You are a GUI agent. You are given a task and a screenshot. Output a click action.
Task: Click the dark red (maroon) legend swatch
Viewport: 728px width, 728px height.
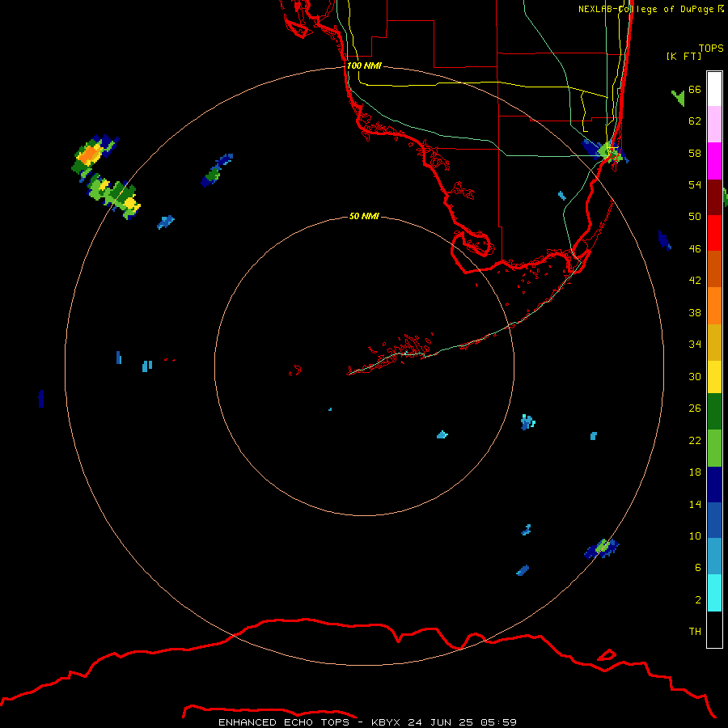pos(714,197)
